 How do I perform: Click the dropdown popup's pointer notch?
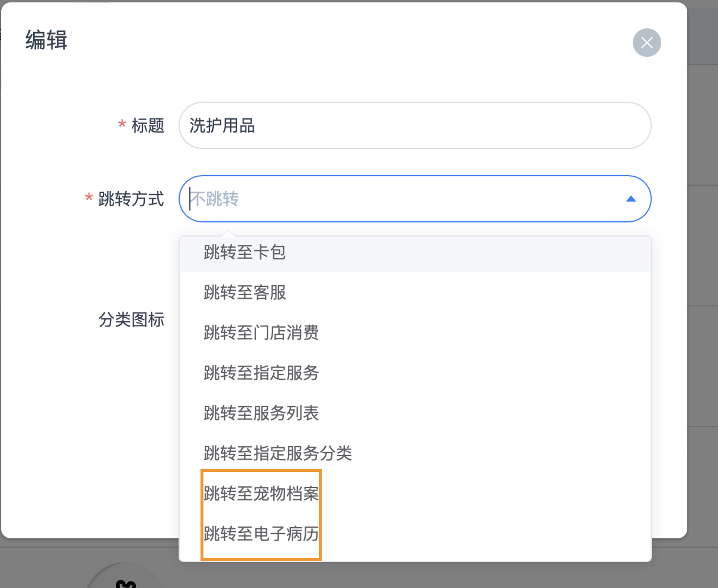coord(226,233)
